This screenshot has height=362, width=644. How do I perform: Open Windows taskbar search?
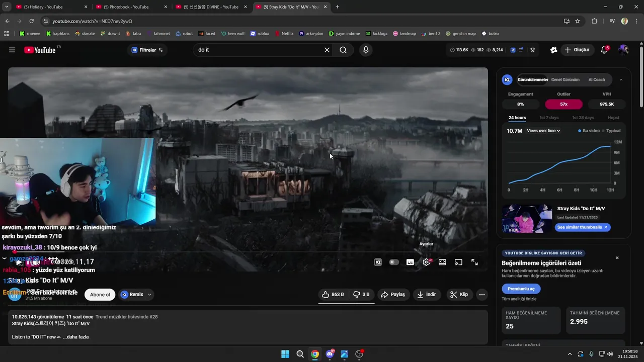tap(300, 354)
